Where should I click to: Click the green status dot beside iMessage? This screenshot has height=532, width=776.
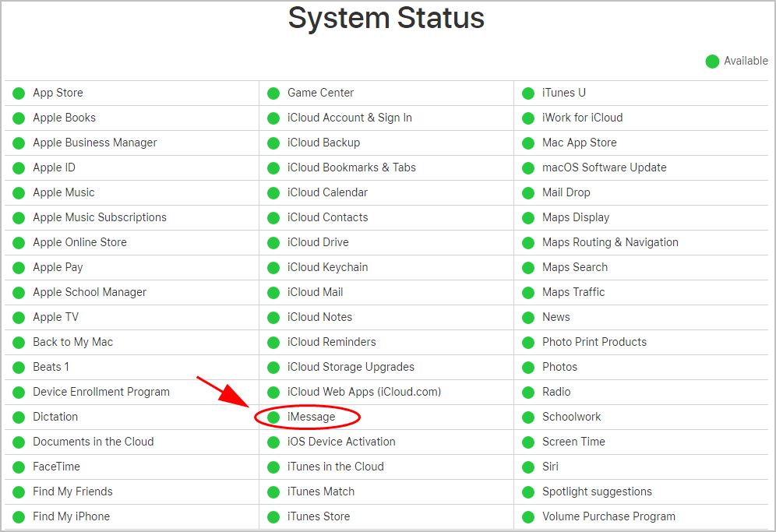click(x=273, y=417)
